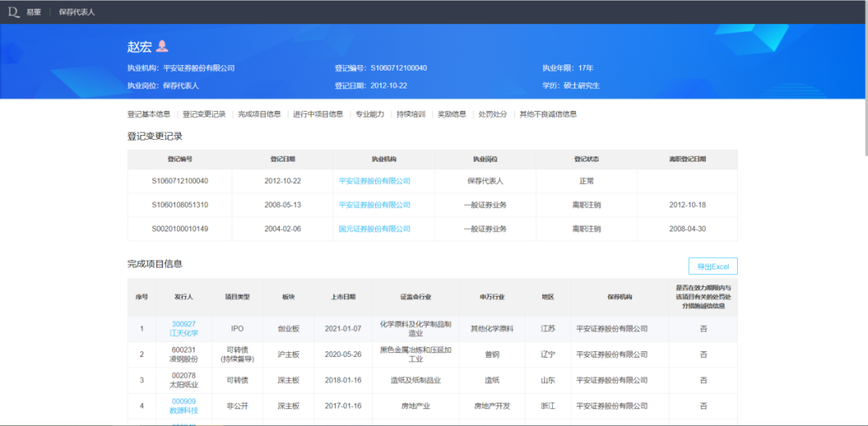Click region cell 山东

tap(547, 380)
